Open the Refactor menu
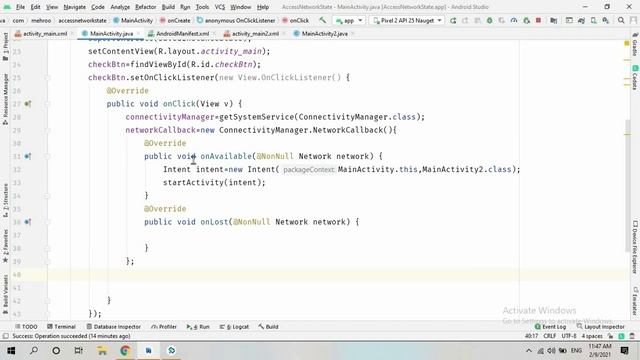This screenshot has height=360, width=640. [145, 7]
